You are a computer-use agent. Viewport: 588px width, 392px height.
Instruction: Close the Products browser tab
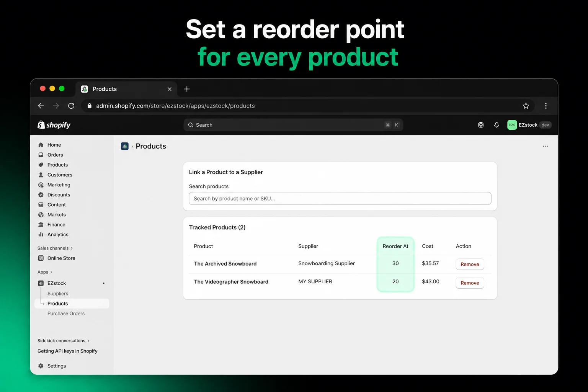click(170, 89)
